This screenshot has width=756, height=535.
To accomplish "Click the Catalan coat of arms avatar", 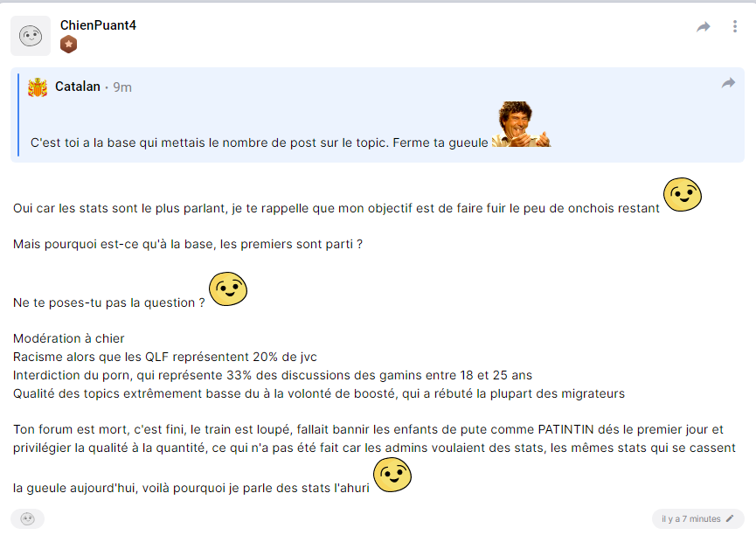I will 38,87.
